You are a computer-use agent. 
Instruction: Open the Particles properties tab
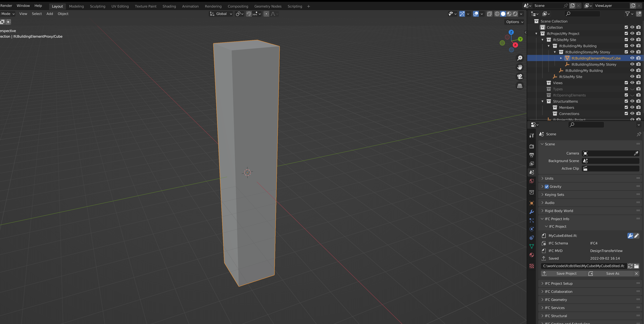point(532,220)
